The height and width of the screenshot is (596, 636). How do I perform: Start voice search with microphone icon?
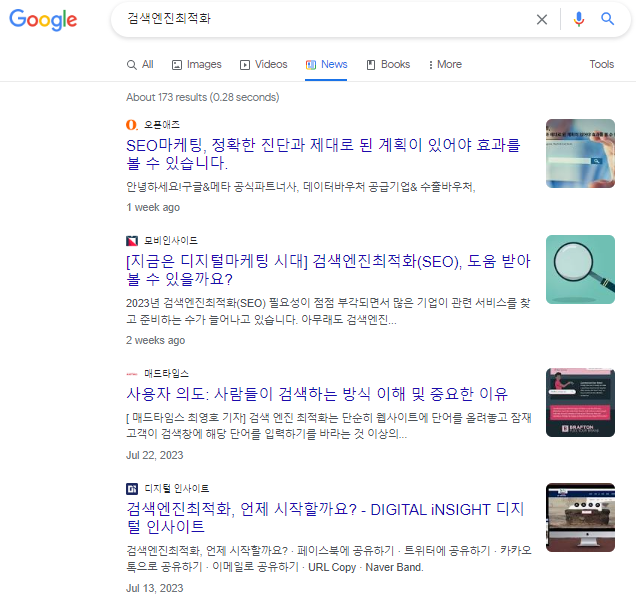point(579,19)
